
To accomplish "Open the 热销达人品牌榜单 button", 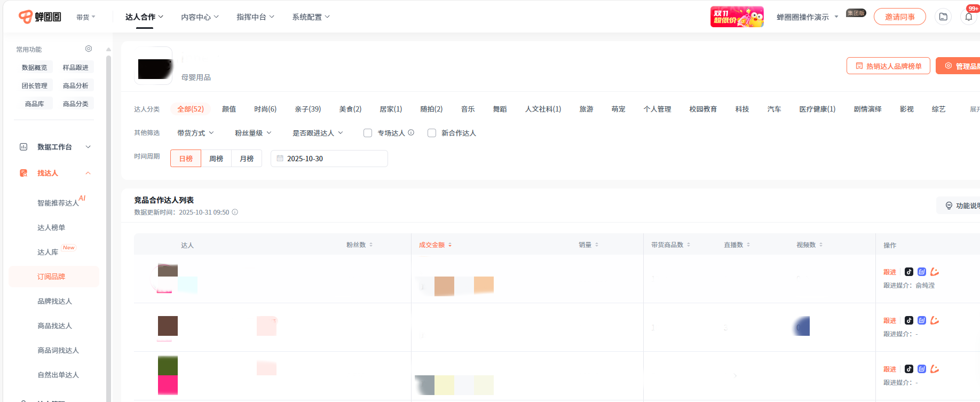I will 888,66.
